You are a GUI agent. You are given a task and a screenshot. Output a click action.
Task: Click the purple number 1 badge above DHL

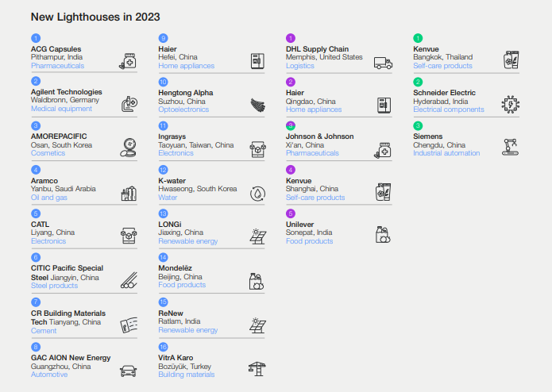point(291,38)
